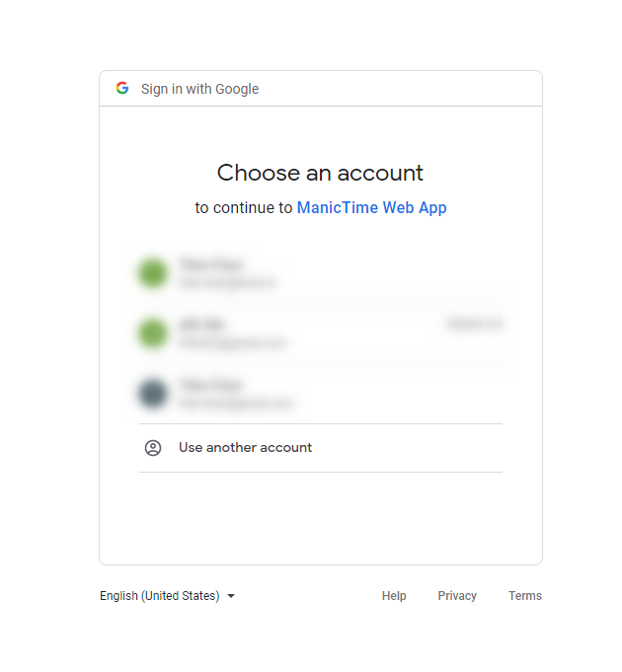Select the first listed account's name
This screenshot has height=672, width=622.
[210, 264]
